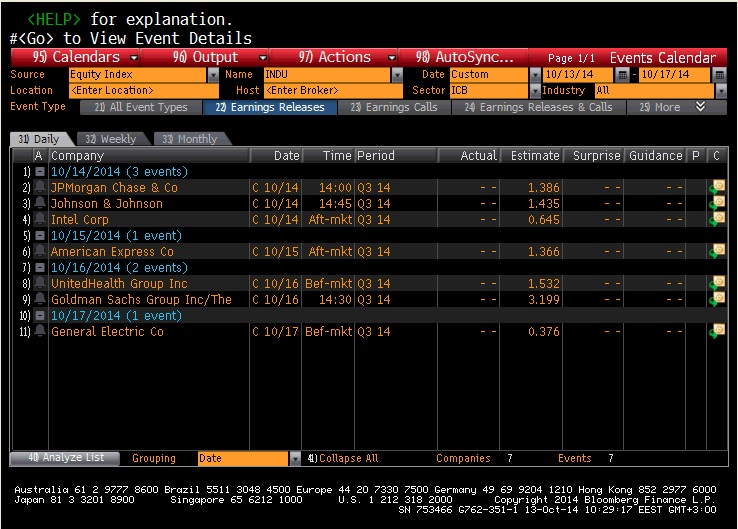
Task: Click the end date field 10/17/14
Action: [x=675, y=74]
